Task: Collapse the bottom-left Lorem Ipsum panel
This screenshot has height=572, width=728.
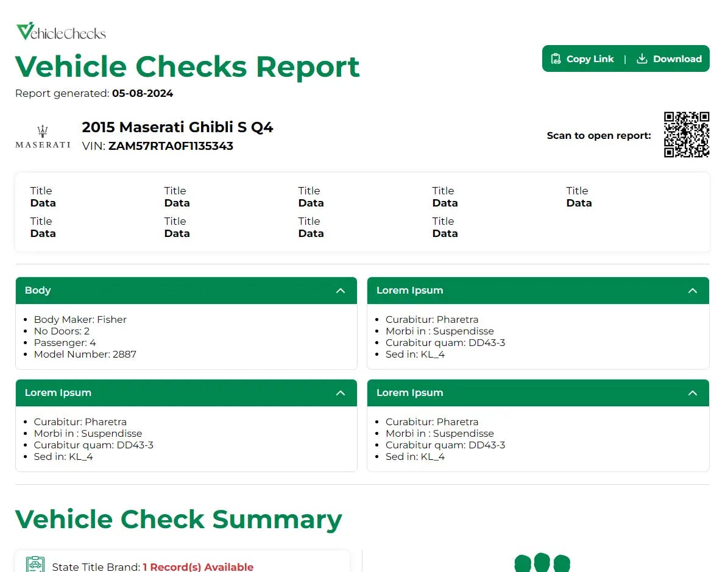Action: coord(341,393)
